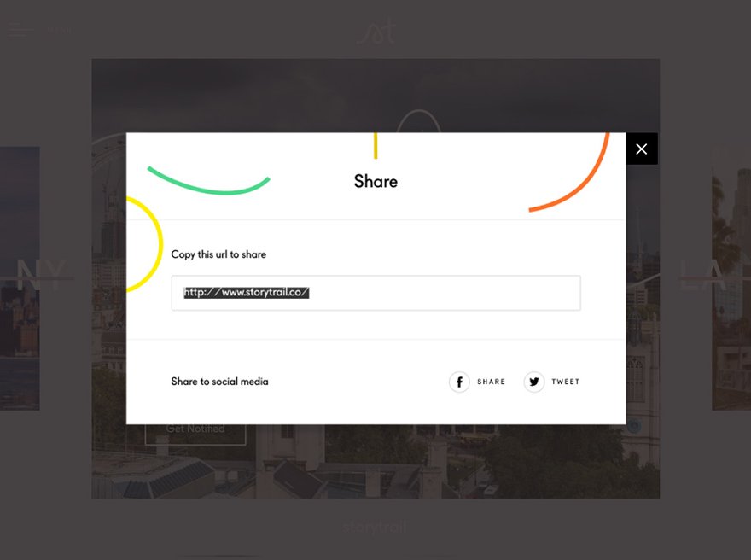The image size is (751, 560).
Task: Select the Twitter bird glyph
Action: (x=533, y=382)
